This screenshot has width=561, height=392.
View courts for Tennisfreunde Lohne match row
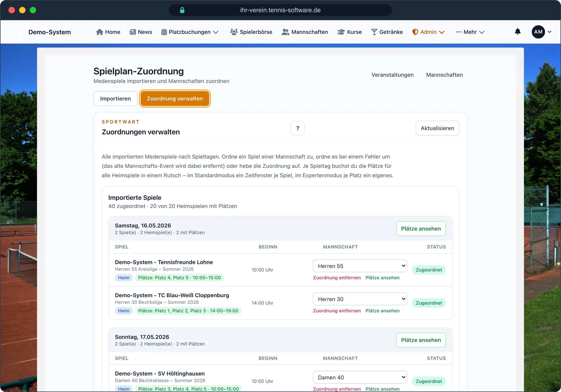[382, 278]
